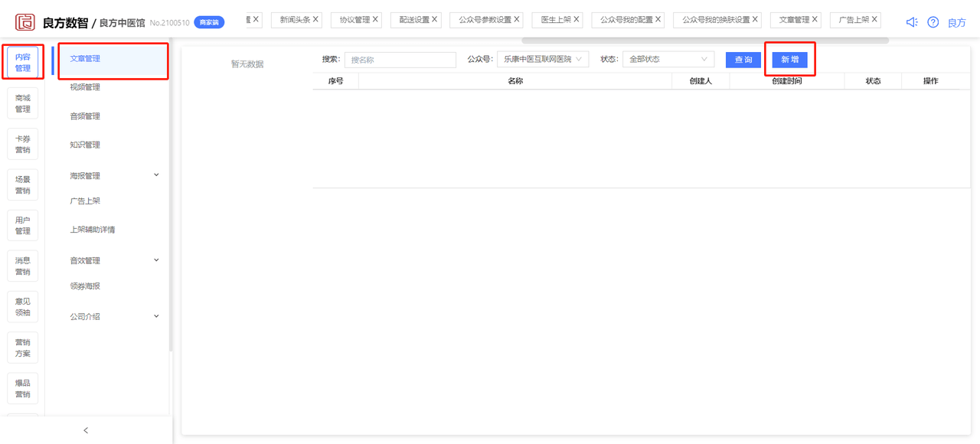Close the 公众号我的换肤设置 tab
Image resolution: width=980 pixels, height=444 pixels.
755,19
